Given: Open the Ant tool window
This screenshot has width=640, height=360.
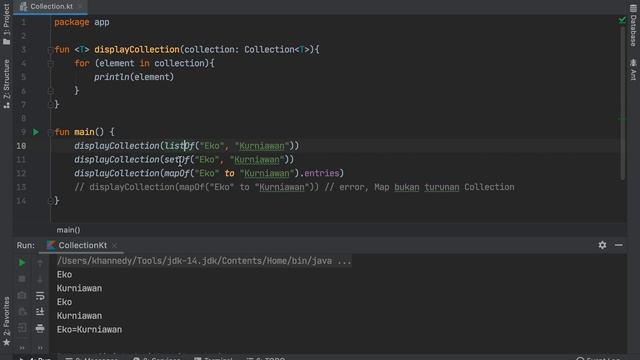Looking at the screenshot, I should point(633,69).
